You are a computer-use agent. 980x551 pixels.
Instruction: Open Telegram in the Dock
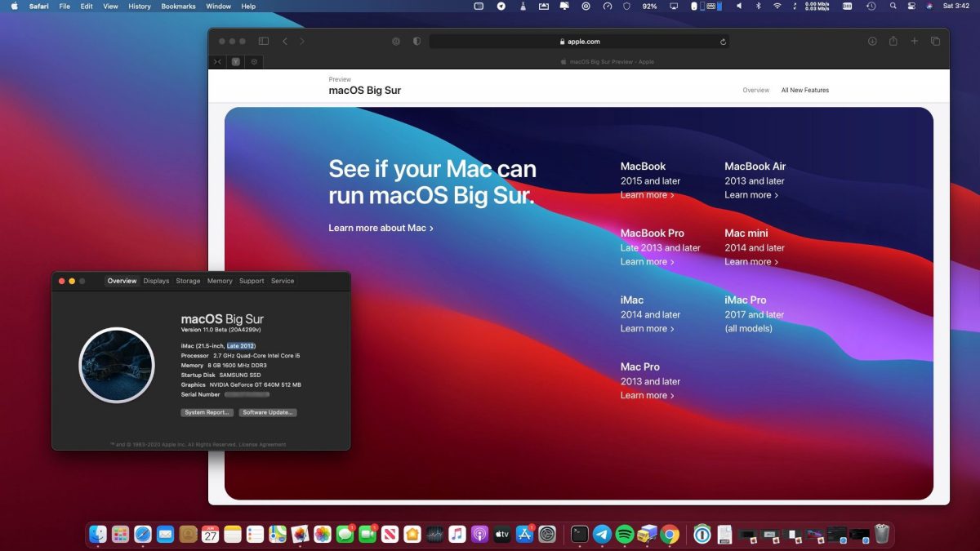602,534
